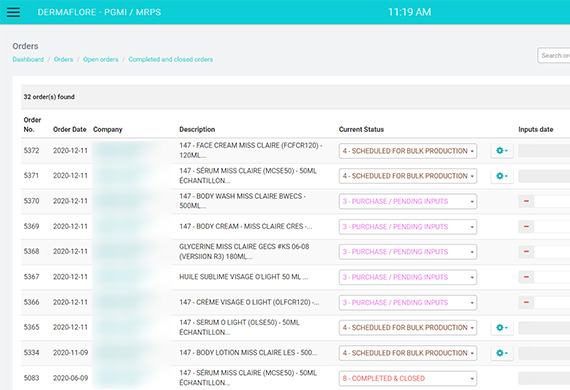Viewport: 570px width, 390px height.
Task: Open status dropdown for order 5367
Action: (x=408, y=277)
